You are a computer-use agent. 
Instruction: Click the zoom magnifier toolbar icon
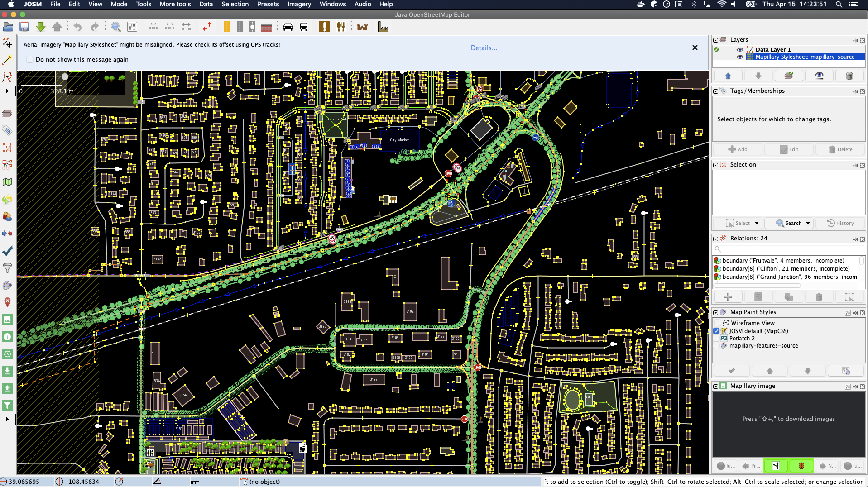click(116, 27)
